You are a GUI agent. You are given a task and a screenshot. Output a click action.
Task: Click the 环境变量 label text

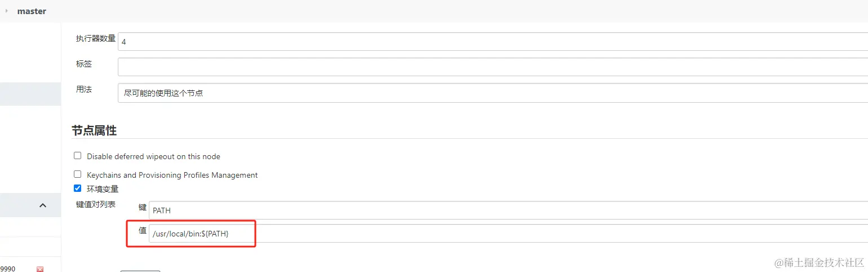tap(103, 189)
